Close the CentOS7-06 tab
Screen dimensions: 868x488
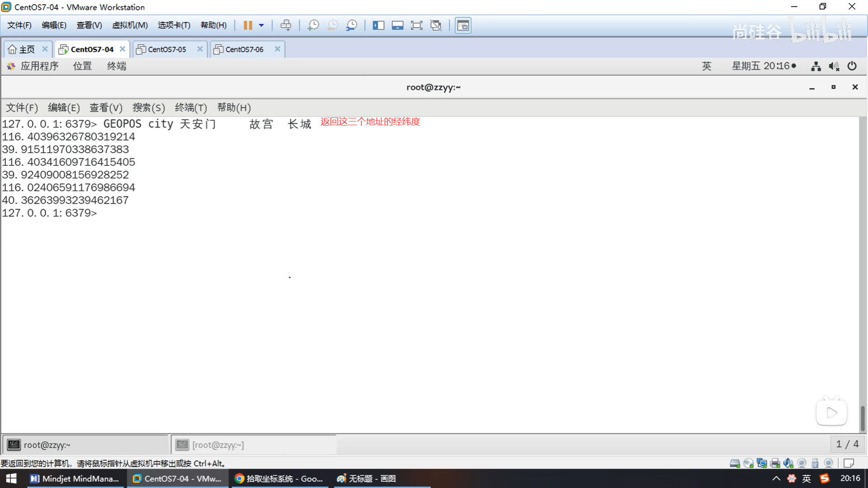[278, 49]
